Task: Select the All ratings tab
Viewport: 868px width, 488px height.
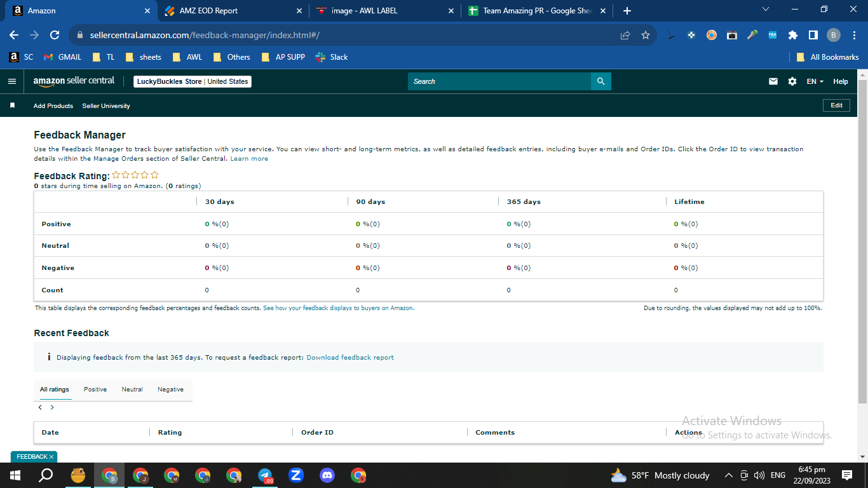Action: (x=55, y=390)
